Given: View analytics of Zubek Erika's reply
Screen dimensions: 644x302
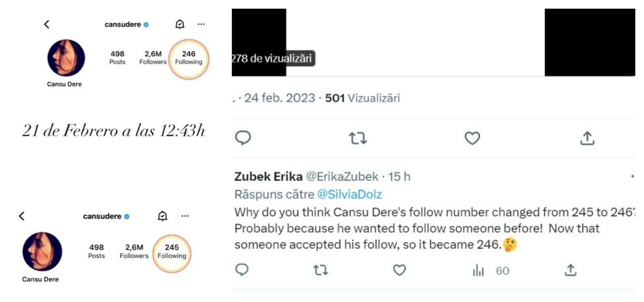Looking at the screenshot, I should tap(478, 270).
